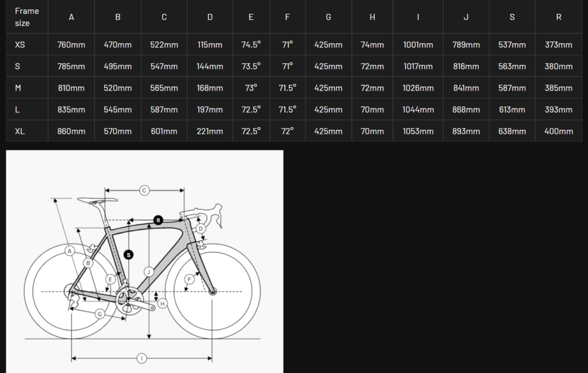
Task: Select the XL frame size row label
Action: point(20,131)
